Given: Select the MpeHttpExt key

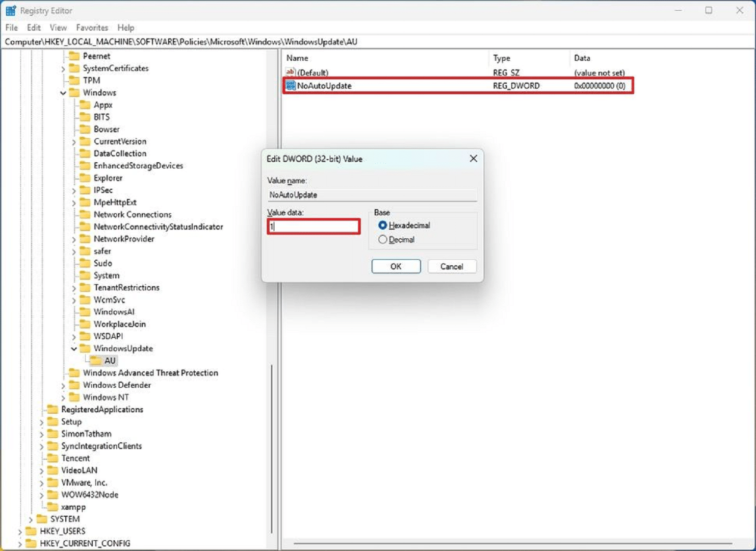Looking at the screenshot, I should point(115,203).
